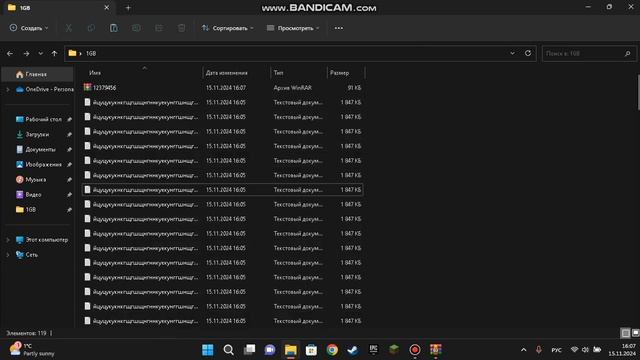Sort by Тип column header
Viewport: 640px width, 360px height.
click(x=278, y=73)
